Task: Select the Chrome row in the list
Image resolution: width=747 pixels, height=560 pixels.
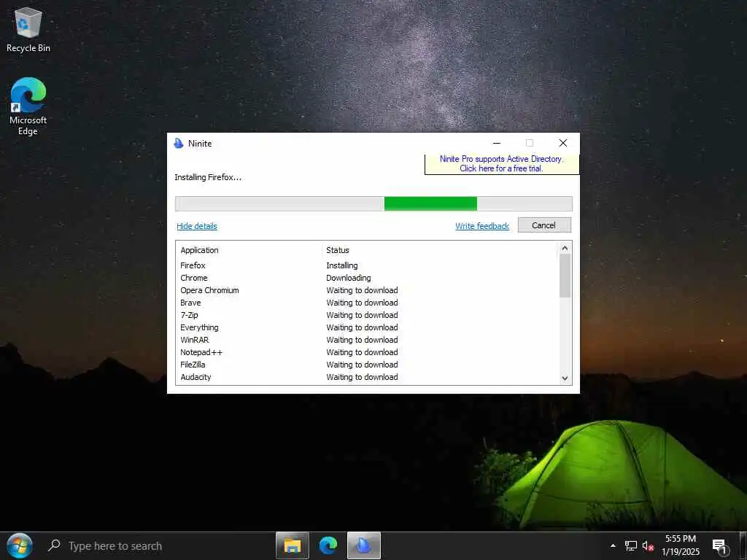Action: pos(367,278)
